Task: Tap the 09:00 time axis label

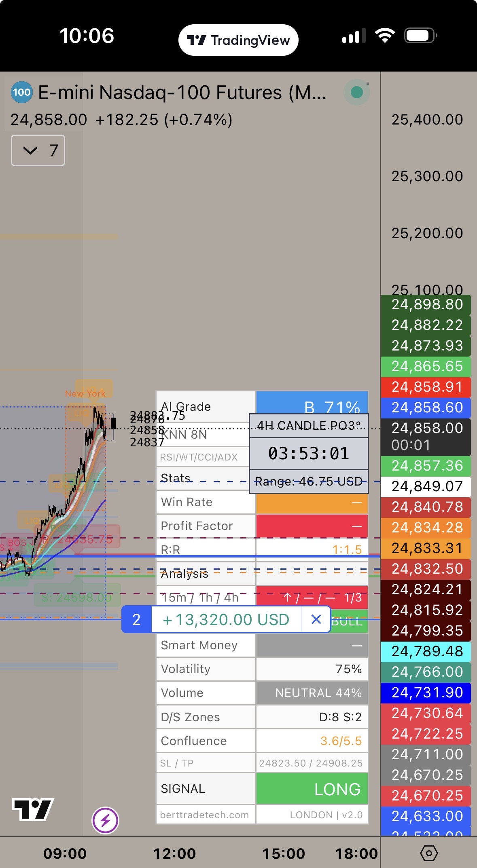Action: 65,853
